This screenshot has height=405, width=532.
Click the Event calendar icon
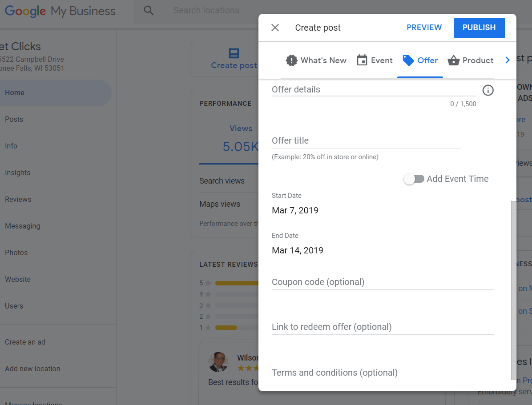click(x=362, y=60)
